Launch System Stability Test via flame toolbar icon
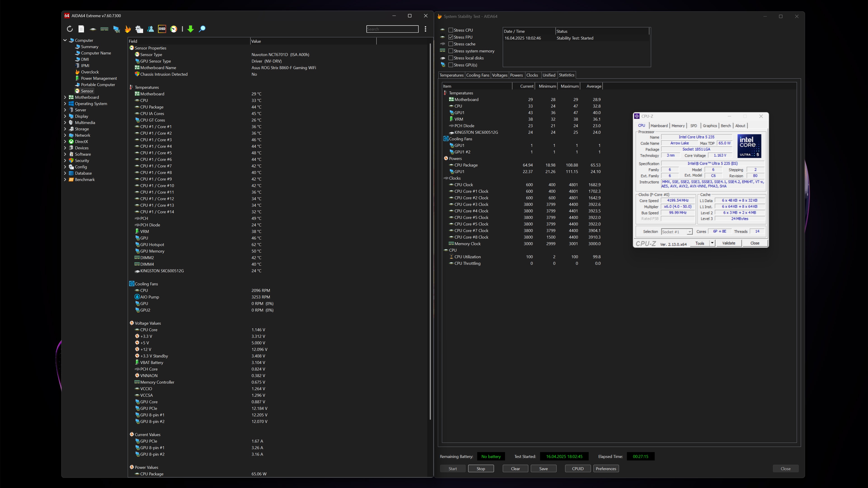The height and width of the screenshot is (488, 868). click(x=128, y=29)
